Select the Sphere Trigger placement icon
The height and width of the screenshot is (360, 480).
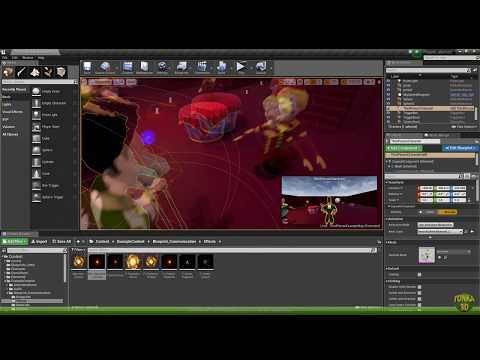[x=36, y=197]
